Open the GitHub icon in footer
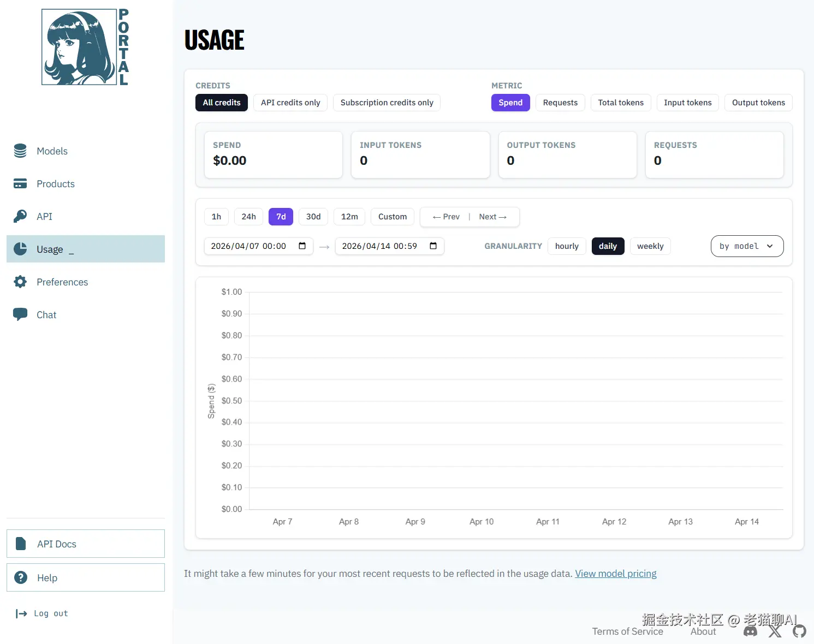This screenshot has height=644, width=814. pyautogui.click(x=799, y=631)
